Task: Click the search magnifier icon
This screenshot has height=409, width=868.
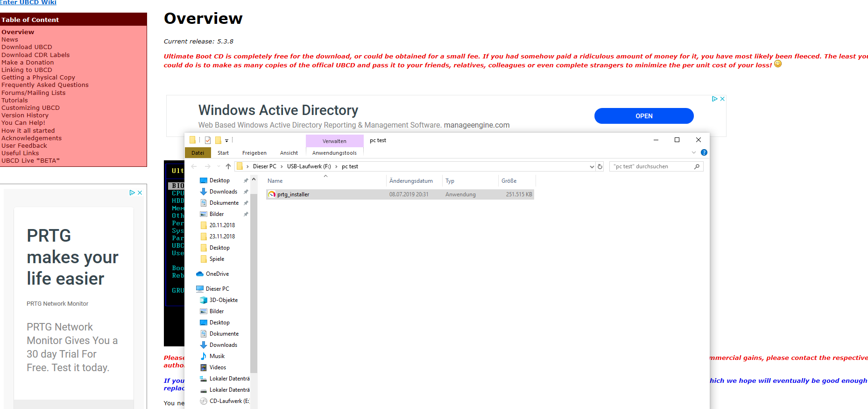Action: pyautogui.click(x=697, y=166)
